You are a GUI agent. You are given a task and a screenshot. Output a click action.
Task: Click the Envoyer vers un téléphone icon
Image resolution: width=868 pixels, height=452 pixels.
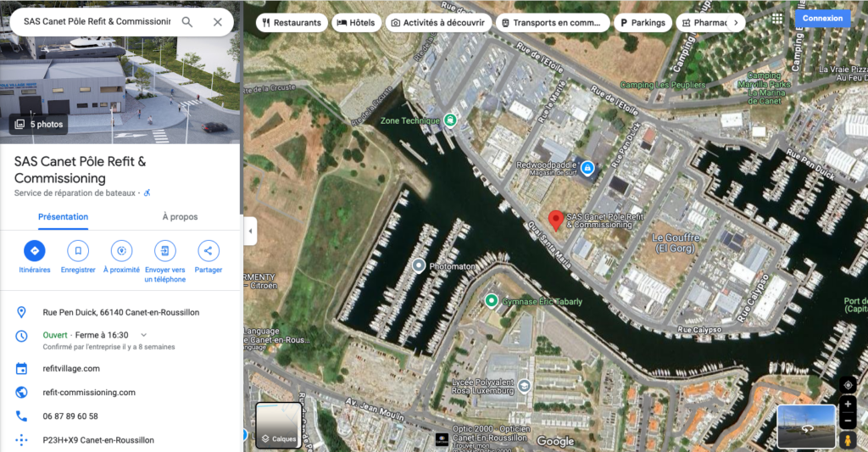(165, 251)
